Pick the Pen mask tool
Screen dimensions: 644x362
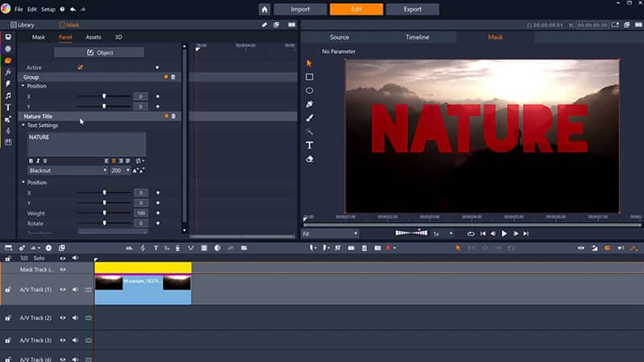pos(309,105)
